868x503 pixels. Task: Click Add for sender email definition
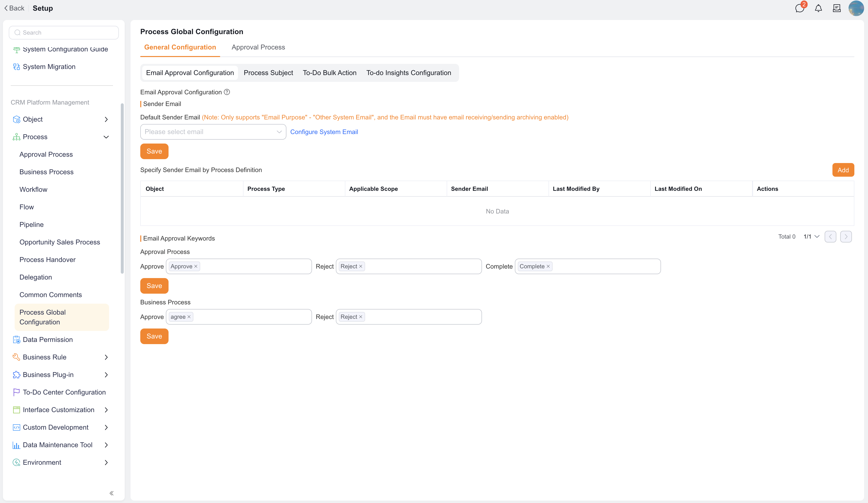(843, 170)
